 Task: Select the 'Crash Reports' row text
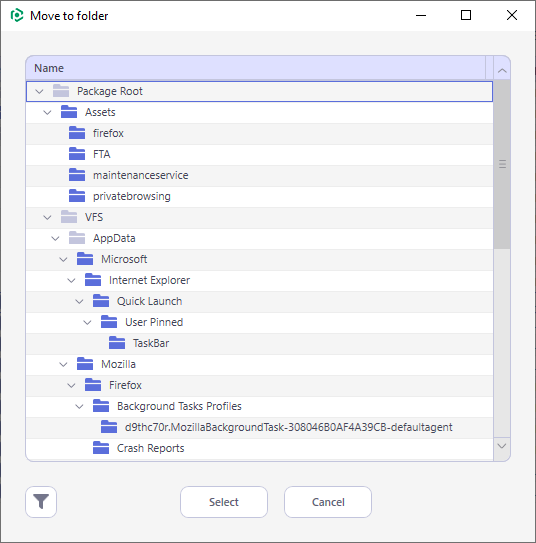pyautogui.click(x=150, y=448)
